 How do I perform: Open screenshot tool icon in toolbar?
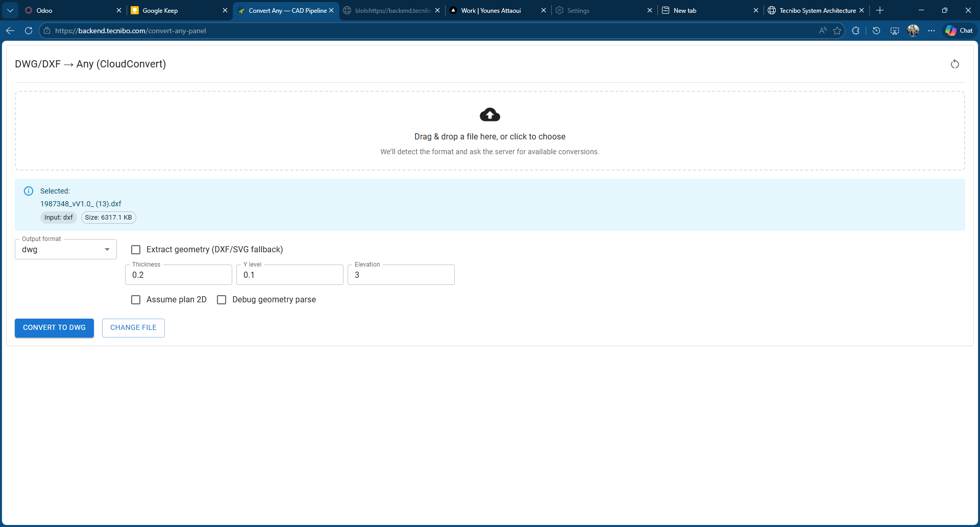[x=895, y=31]
